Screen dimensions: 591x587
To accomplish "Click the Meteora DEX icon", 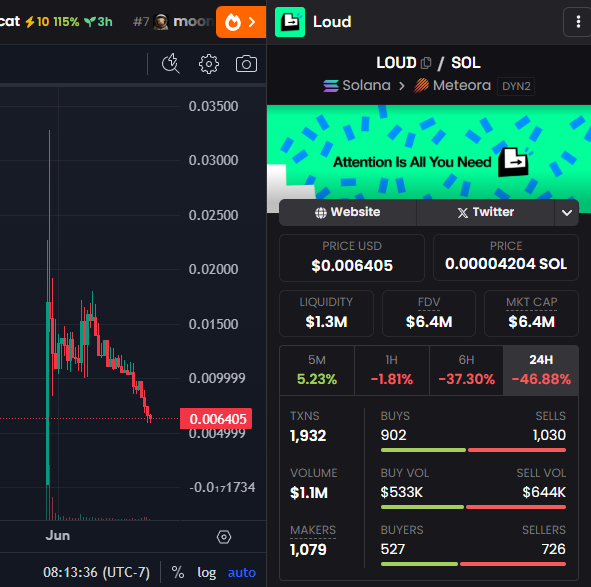I will tap(421, 86).
